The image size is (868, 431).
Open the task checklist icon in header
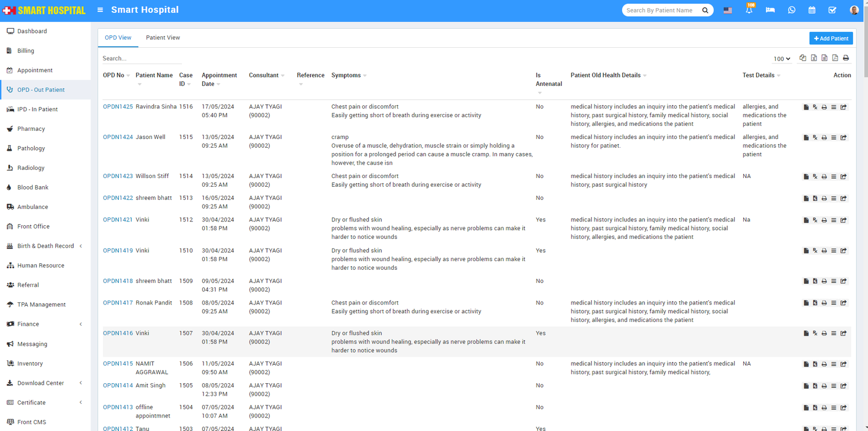pos(832,10)
